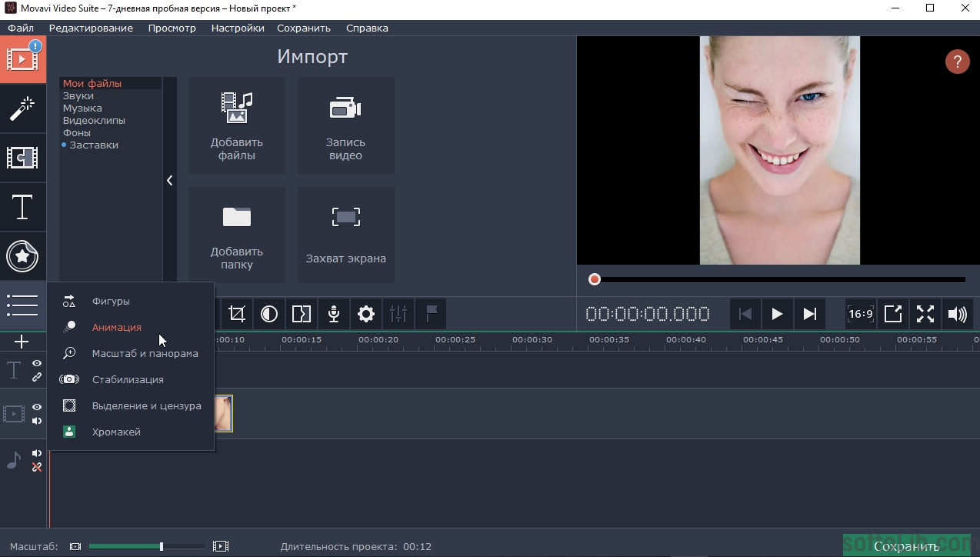
Task: Click the green Сохранить button at bottom
Action: point(906,545)
